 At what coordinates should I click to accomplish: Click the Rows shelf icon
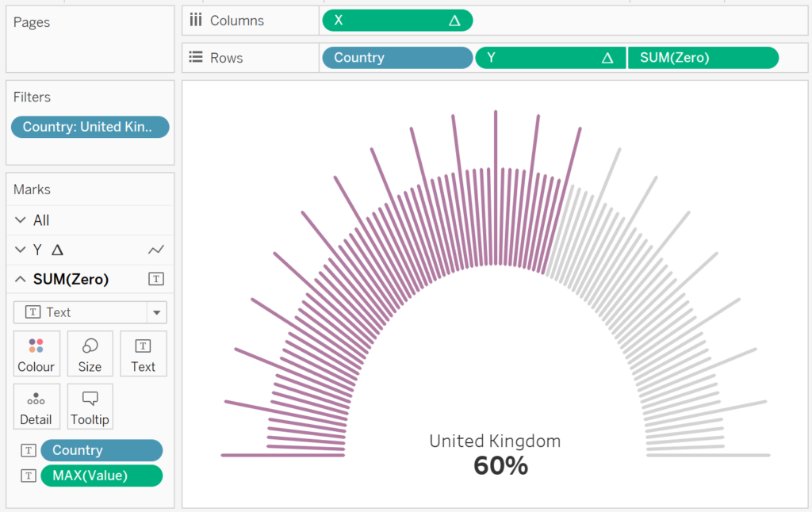(196, 57)
